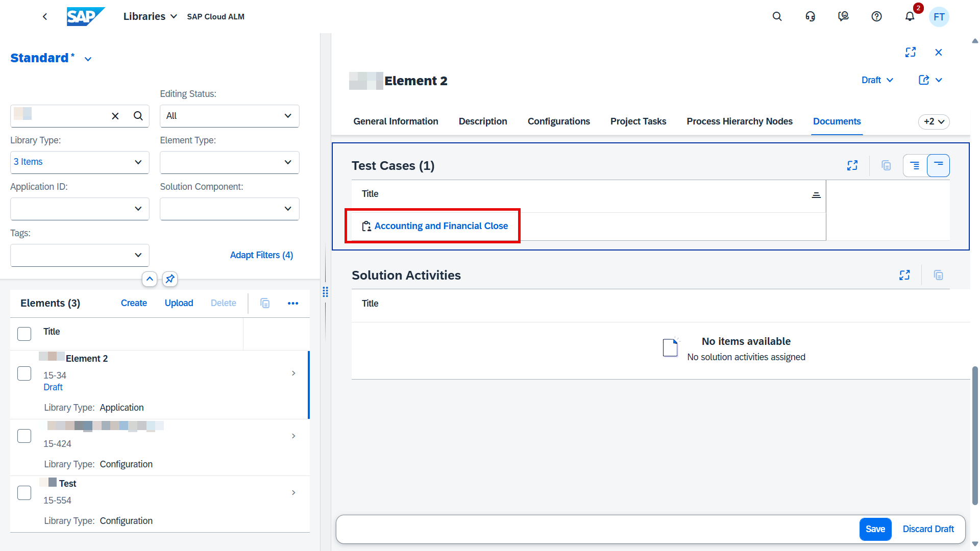The width and height of the screenshot is (980, 551).
Task: Open the Project Tasks tab
Action: [x=638, y=122]
